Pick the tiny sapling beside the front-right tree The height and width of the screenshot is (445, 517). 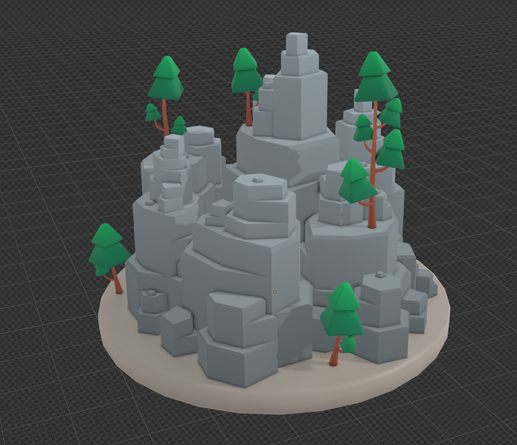[349, 345]
